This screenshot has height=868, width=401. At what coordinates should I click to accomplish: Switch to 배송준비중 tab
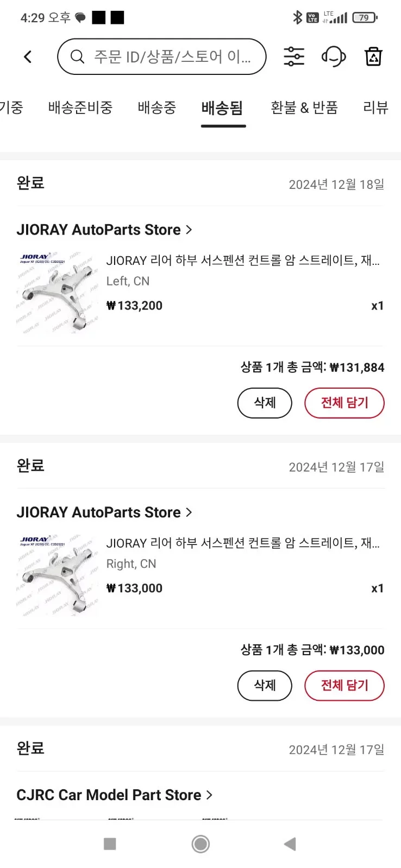(80, 107)
